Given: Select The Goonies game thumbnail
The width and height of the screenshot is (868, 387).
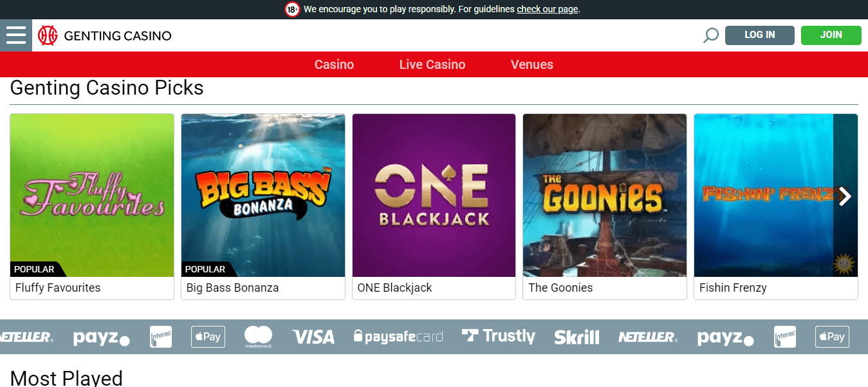Looking at the screenshot, I should coord(605,196).
